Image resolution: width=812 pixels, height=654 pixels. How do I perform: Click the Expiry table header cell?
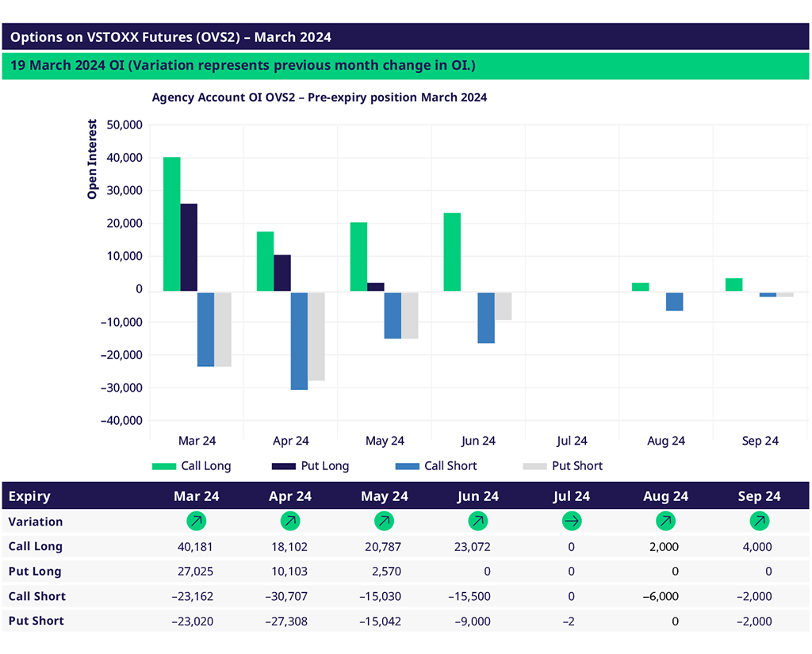(x=29, y=496)
